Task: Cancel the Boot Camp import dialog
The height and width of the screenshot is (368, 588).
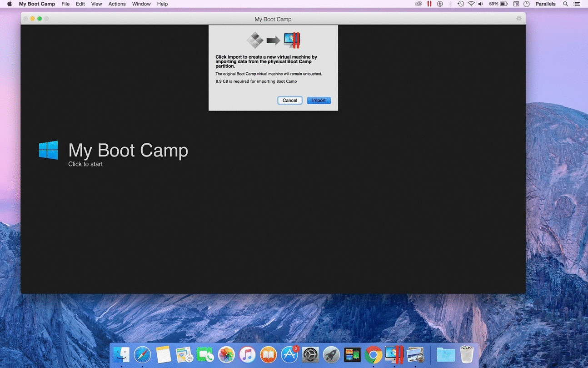Action: pyautogui.click(x=290, y=101)
